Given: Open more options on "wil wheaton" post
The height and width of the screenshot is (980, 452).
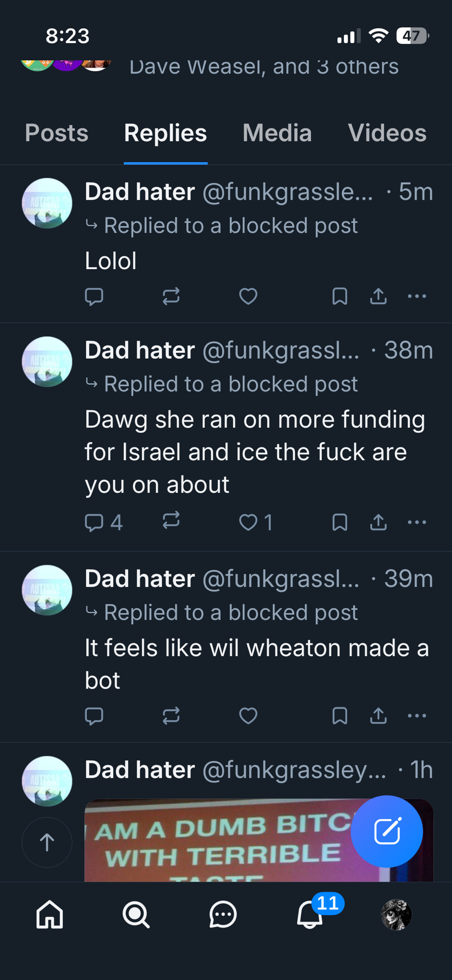Looking at the screenshot, I should coord(417,716).
